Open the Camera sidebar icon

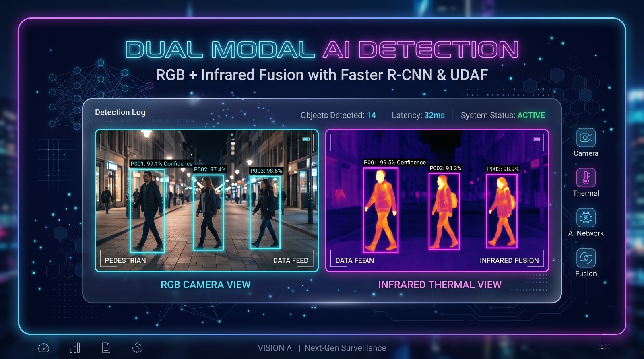coord(586,138)
